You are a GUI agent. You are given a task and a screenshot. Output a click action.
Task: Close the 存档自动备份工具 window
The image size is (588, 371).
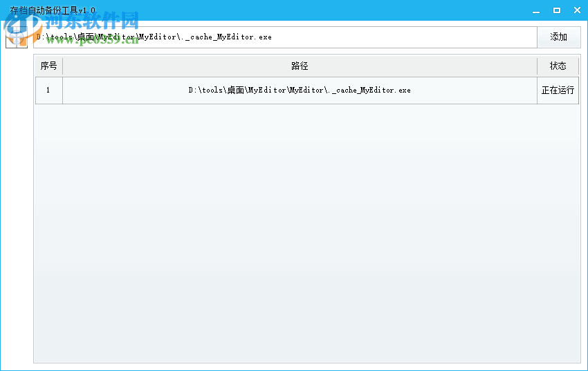click(x=577, y=10)
